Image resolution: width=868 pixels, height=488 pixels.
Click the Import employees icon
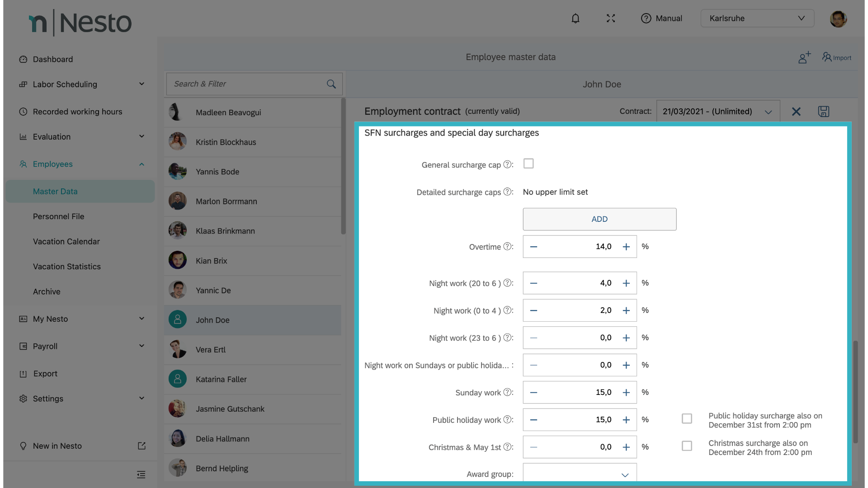pos(836,57)
